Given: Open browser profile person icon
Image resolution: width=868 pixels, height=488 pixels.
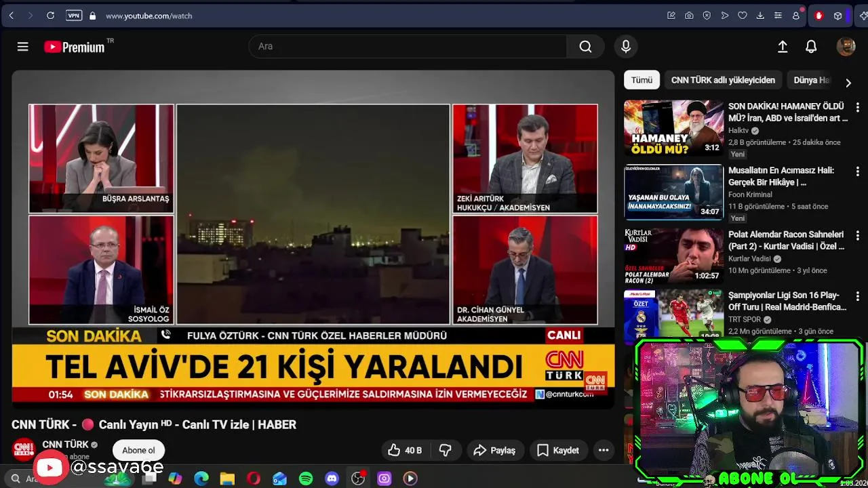Looking at the screenshot, I should coord(796,16).
